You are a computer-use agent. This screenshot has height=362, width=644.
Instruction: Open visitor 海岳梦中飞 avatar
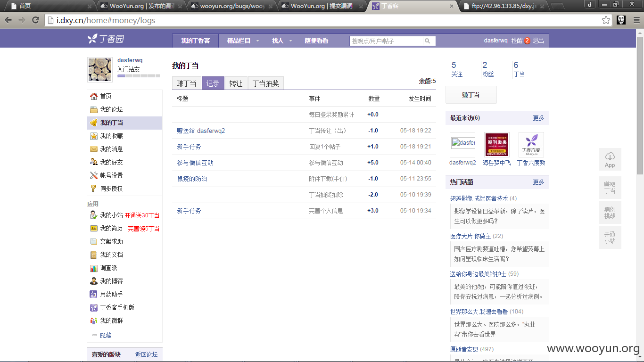(x=497, y=145)
